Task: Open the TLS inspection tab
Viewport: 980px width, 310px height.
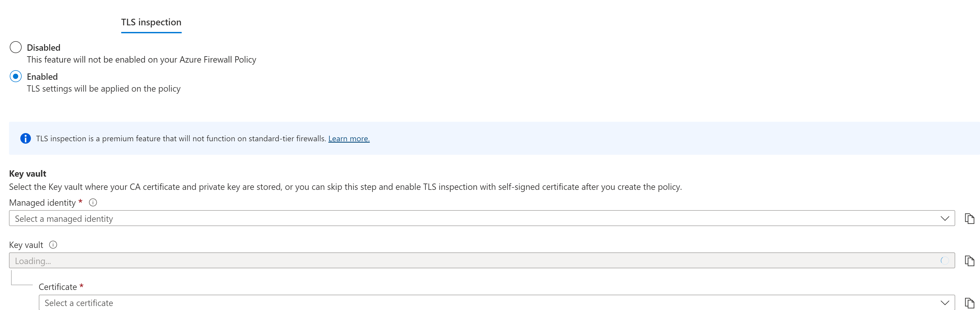Action: tap(151, 22)
